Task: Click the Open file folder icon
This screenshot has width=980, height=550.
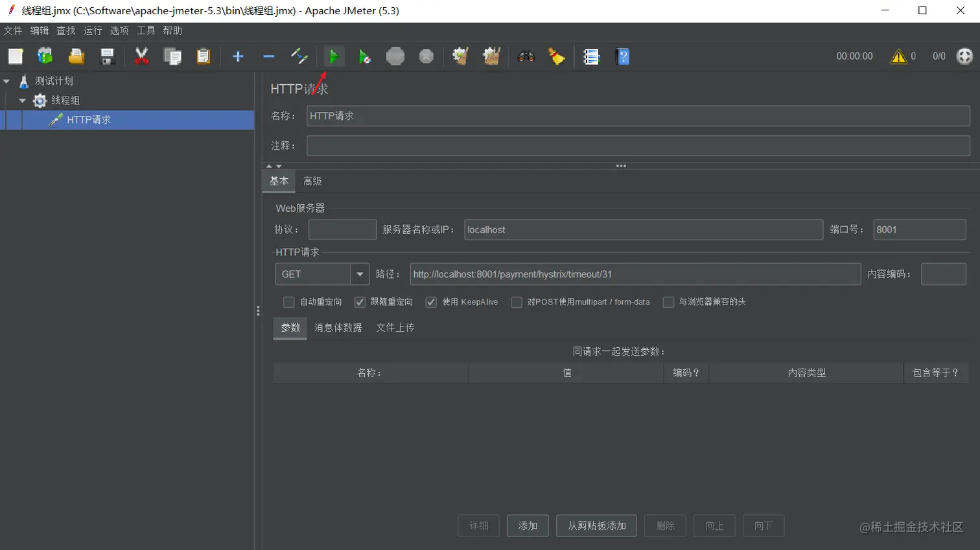Action: 76,56
